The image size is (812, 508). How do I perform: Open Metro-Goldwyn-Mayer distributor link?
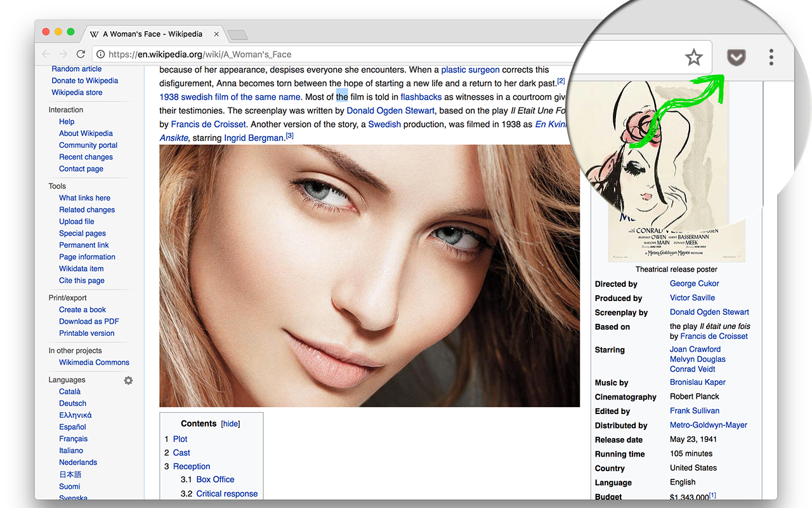click(x=709, y=425)
